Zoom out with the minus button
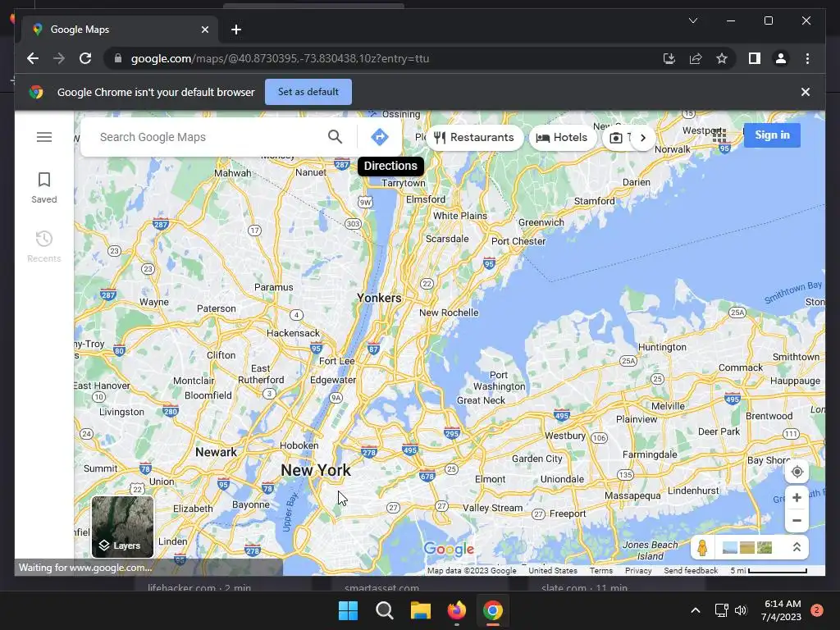Viewport: 840px width, 630px height. (x=797, y=521)
